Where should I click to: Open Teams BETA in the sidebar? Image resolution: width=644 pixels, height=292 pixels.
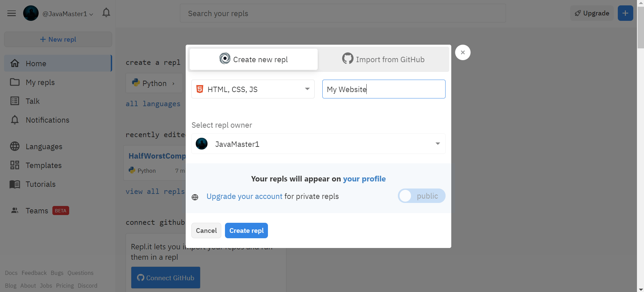tap(58, 210)
